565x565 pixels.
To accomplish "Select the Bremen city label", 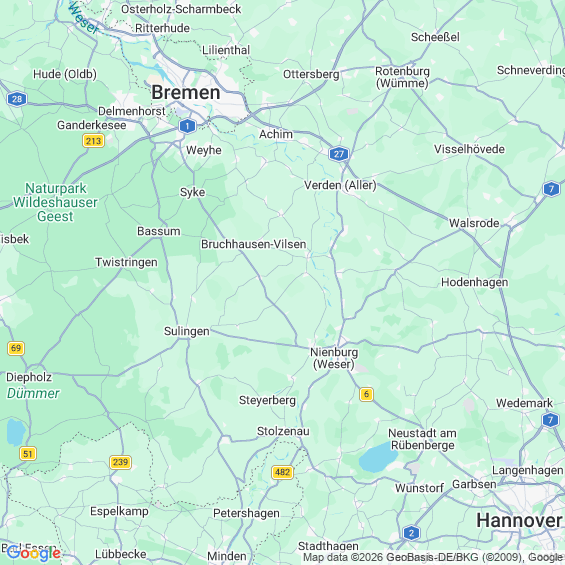I will coord(186,93).
